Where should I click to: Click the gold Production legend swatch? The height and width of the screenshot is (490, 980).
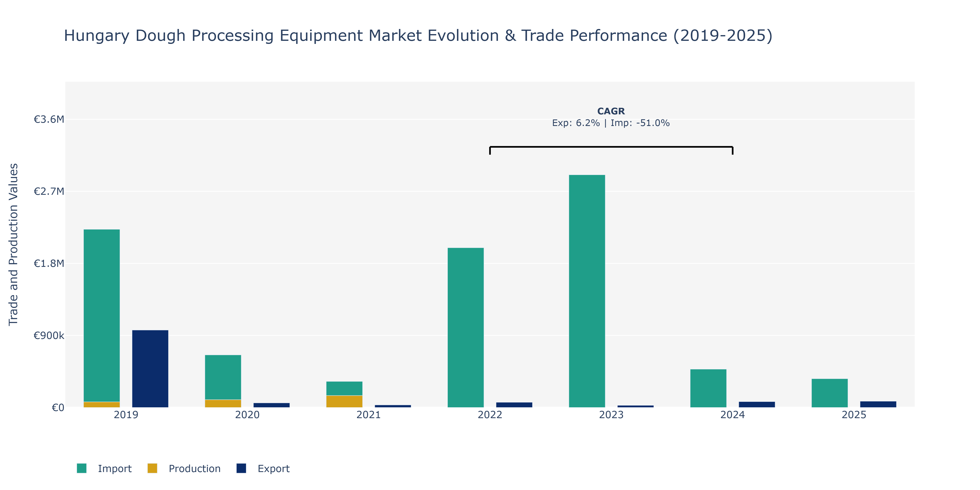click(152, 468)
